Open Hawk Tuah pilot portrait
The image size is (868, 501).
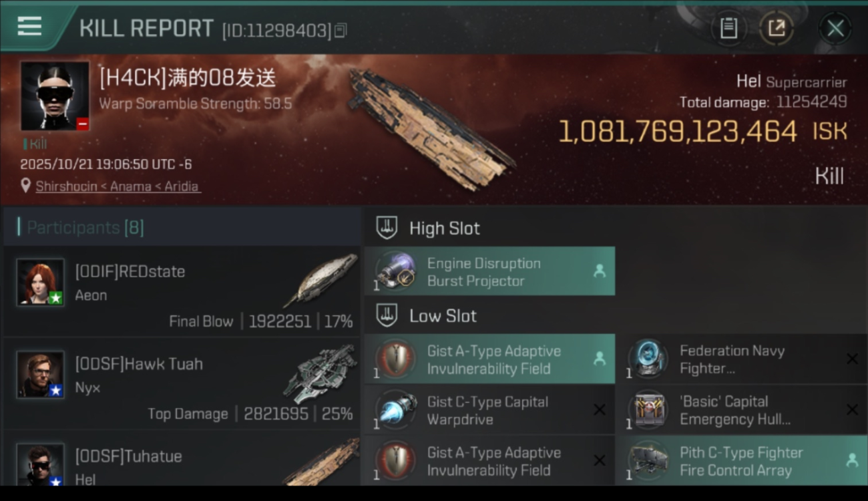click(x=41, y=374)
